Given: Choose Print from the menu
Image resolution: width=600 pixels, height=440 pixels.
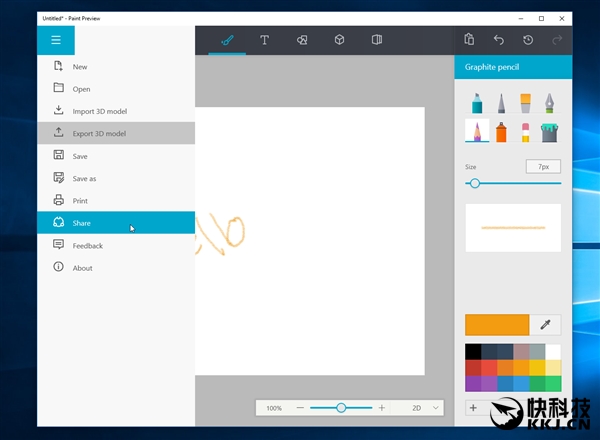Looking at the screenshot, I should tap(116, 200).
